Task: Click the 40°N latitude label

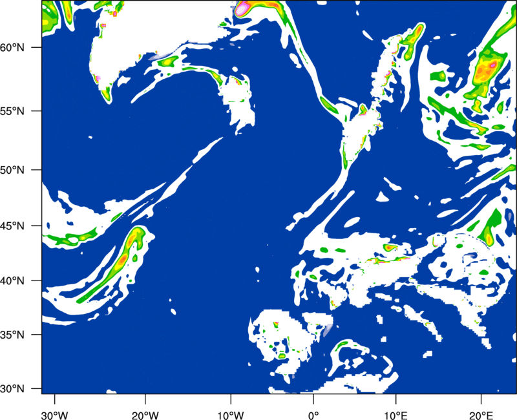Action: (12, 281)
